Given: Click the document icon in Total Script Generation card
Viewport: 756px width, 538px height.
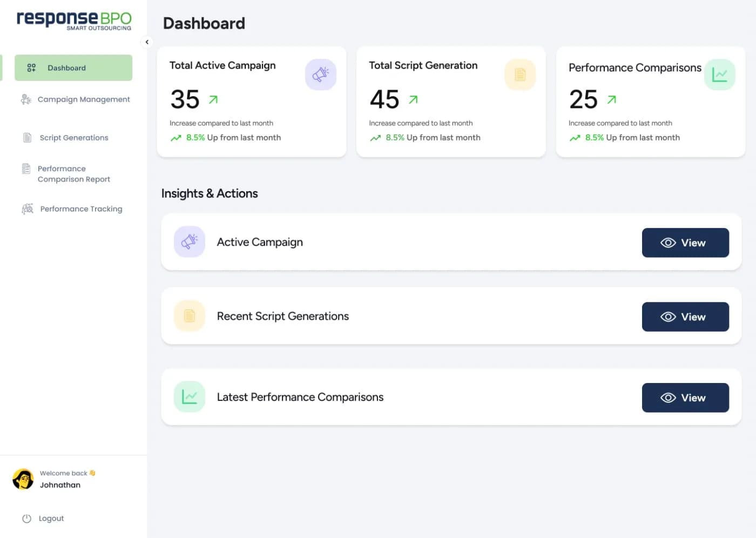Looking at the screenshot, I should (520, 75).
